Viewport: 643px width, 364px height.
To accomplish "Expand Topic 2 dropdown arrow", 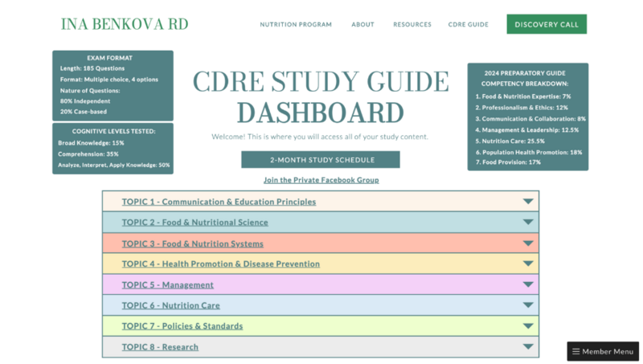I will point(528,222).
